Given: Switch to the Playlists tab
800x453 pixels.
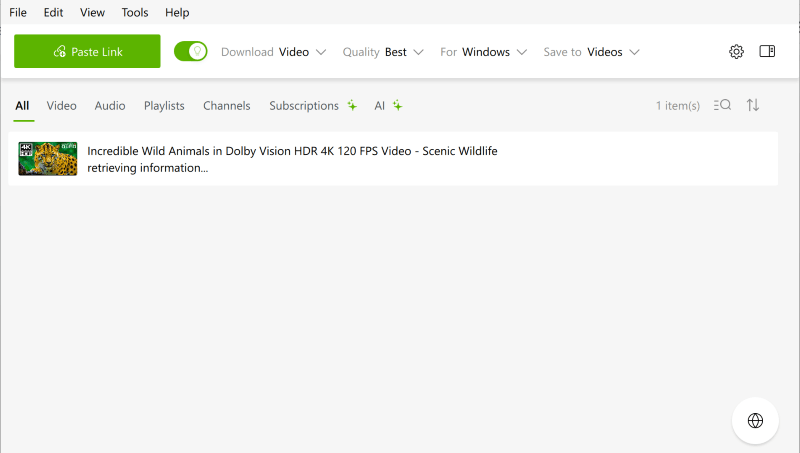Looking at the screenshot, I should click(164, 106).
